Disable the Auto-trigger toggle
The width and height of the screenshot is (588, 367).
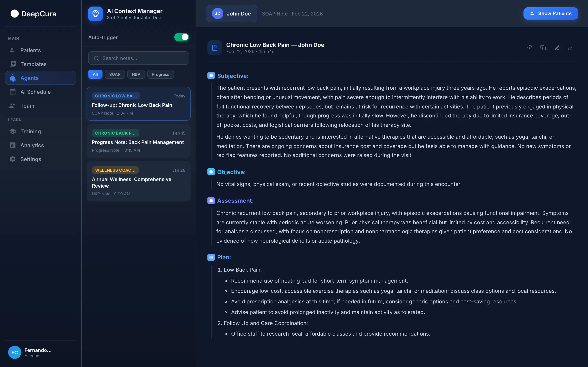click(182, 37)
